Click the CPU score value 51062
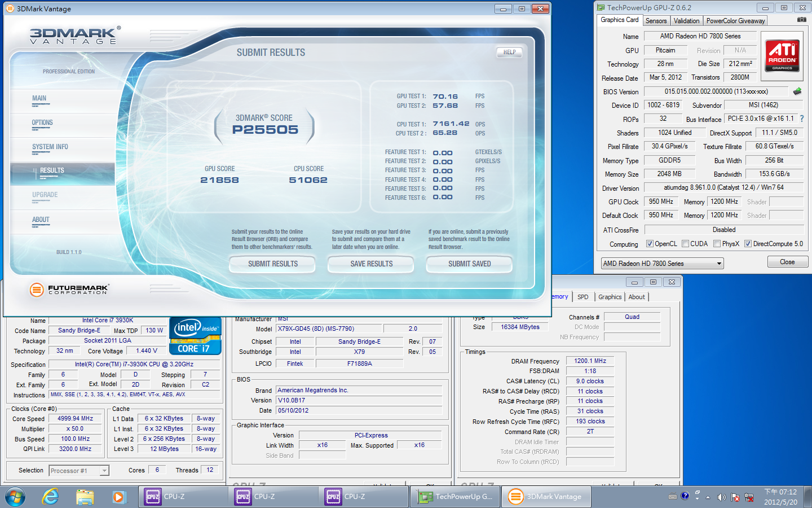812x508 pixels. (x=308, y=180)
